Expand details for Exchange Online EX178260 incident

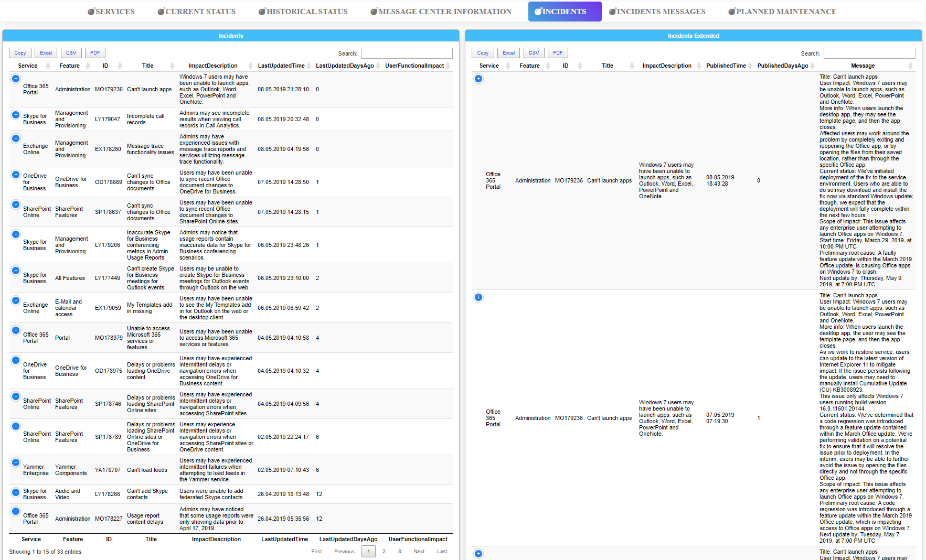[15, 138]
